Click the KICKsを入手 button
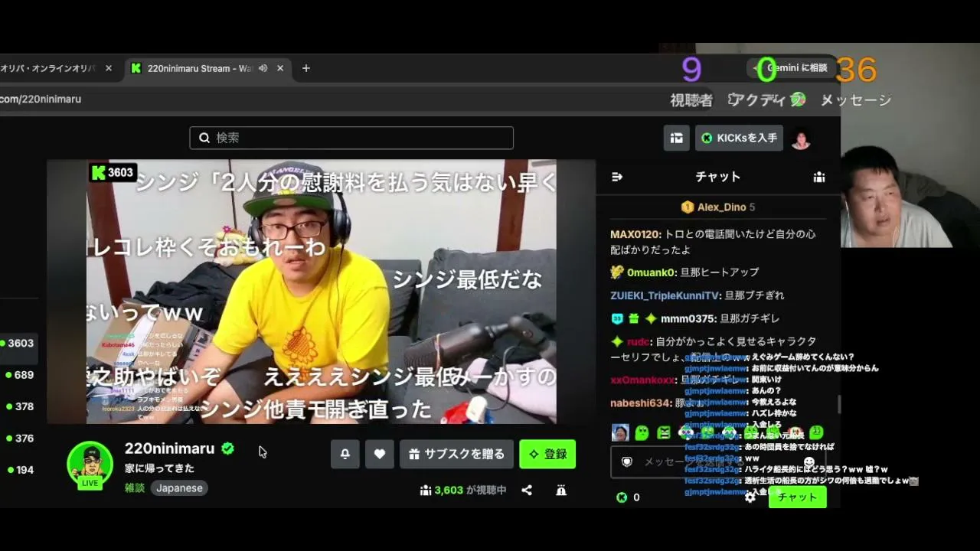 pyautogui.click(x=739, y=138)
